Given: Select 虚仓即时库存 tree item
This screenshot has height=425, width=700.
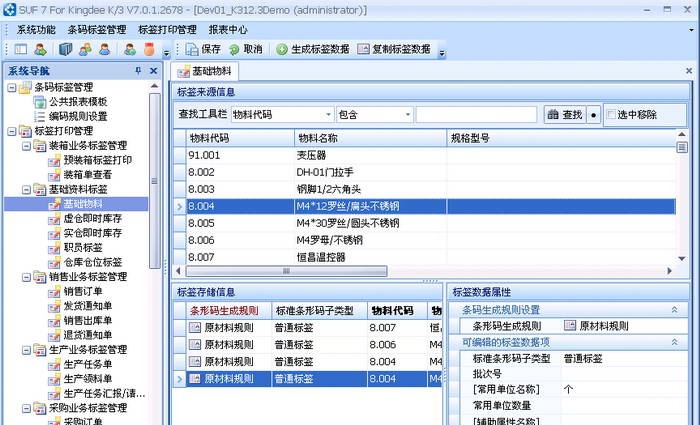Looking at the screenshot, I should point(92,219).
